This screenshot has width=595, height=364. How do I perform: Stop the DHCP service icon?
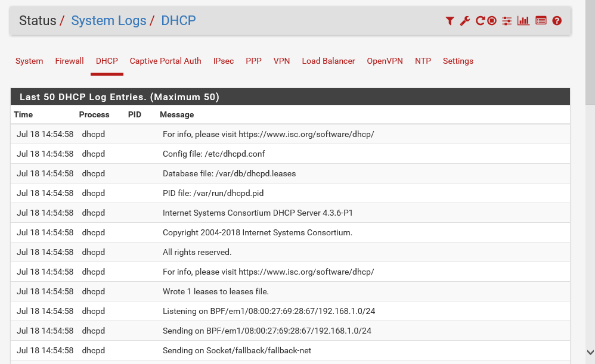click(x=492, y=21)
